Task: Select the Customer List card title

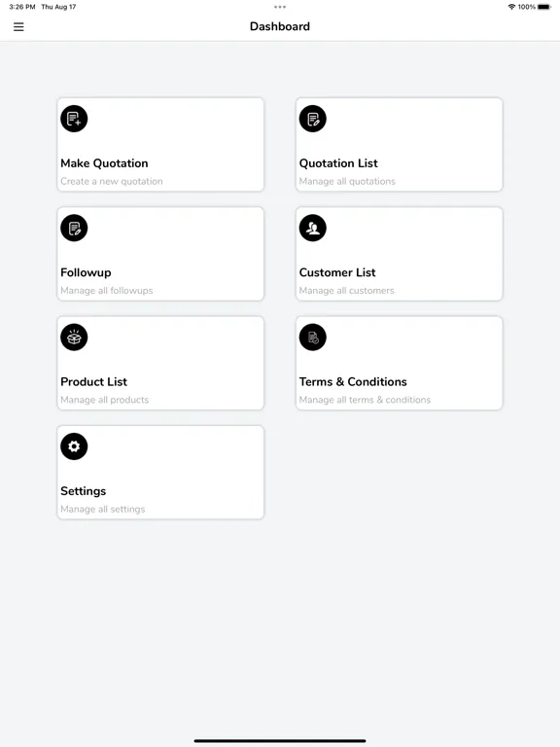Action: pyautogui.click(x=337, y=272)
